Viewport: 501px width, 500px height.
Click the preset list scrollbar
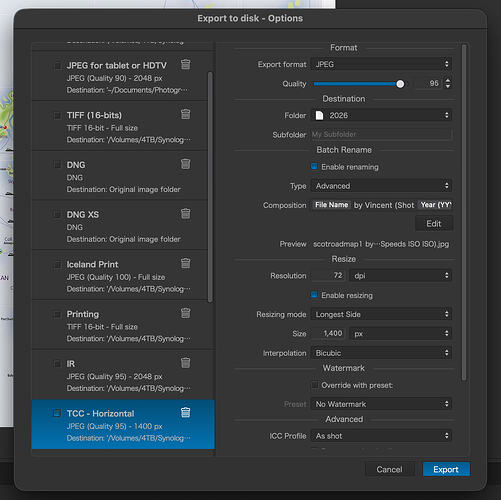(x=210, y=187)
